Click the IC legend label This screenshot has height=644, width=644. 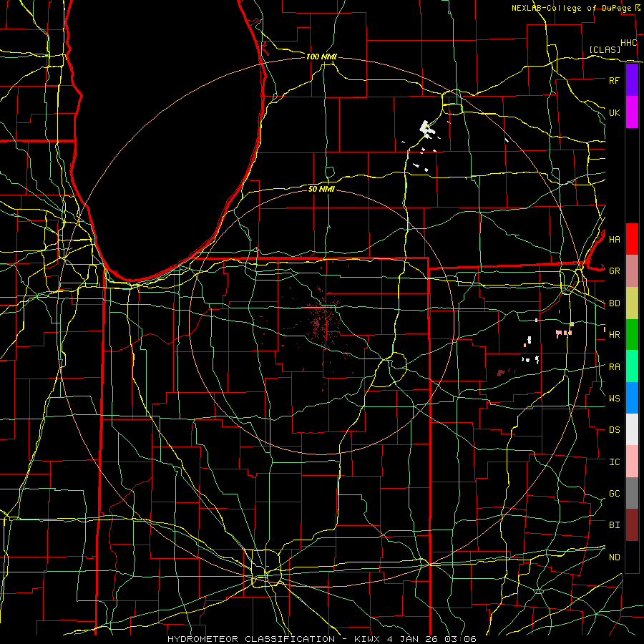pos(614,462)
